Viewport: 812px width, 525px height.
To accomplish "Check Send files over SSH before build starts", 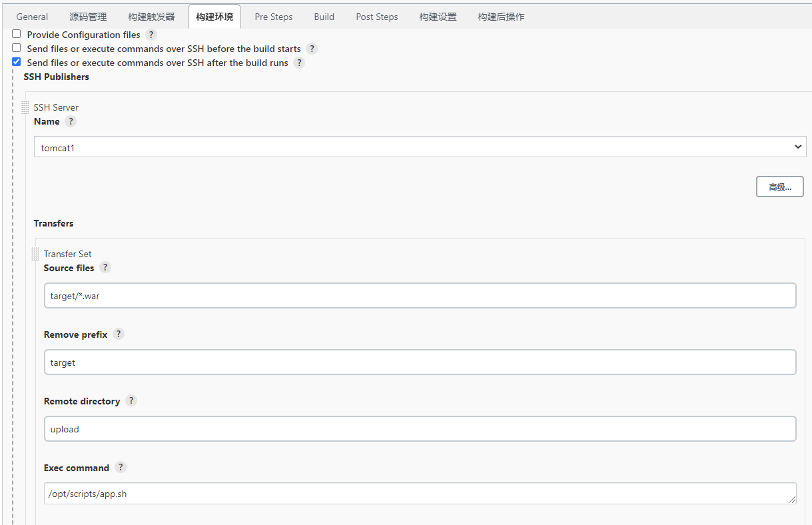I will (16, 48).
